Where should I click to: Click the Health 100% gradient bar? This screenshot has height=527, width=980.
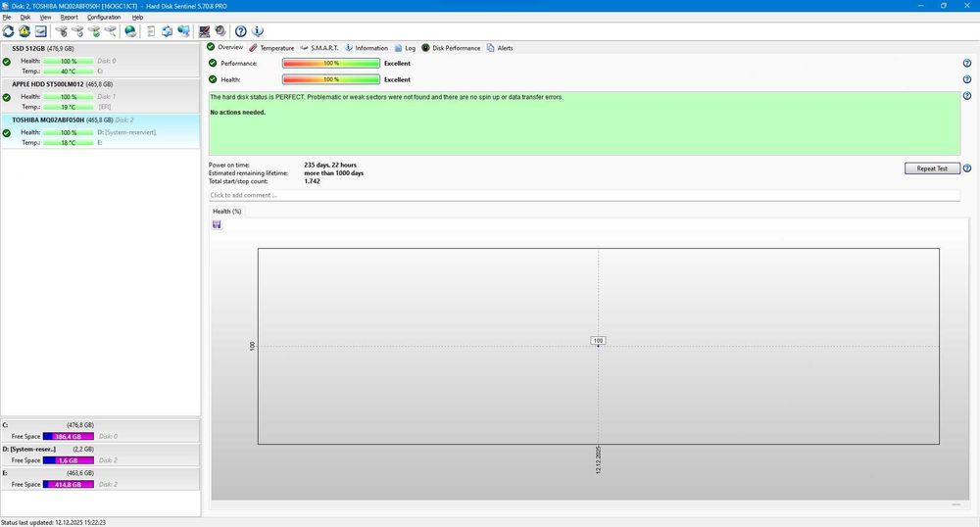click(x=331, y=79)
